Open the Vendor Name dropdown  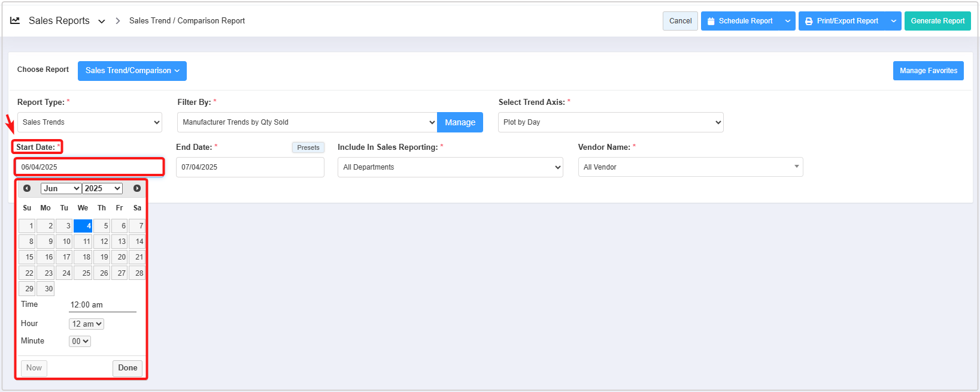pyautogui.click(x=690, y=167)
